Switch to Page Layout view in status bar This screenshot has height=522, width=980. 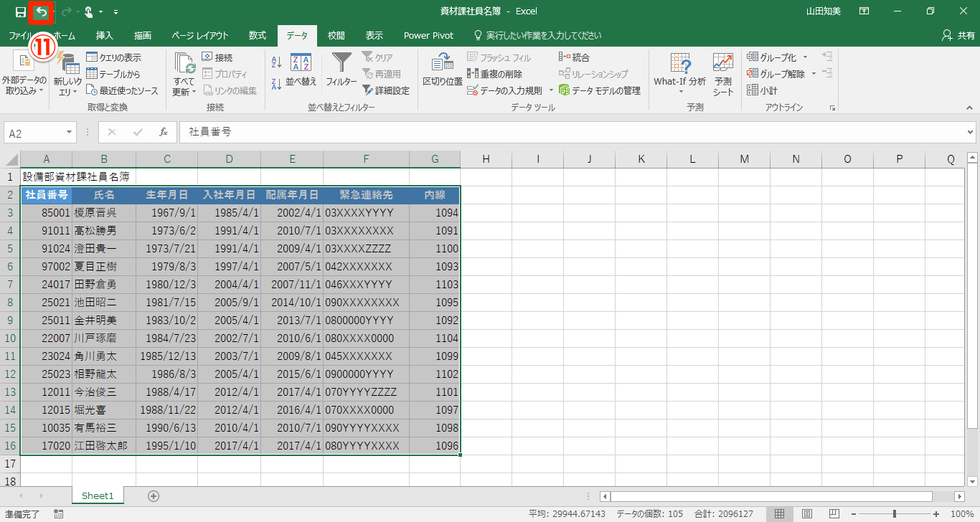(806, 514)
